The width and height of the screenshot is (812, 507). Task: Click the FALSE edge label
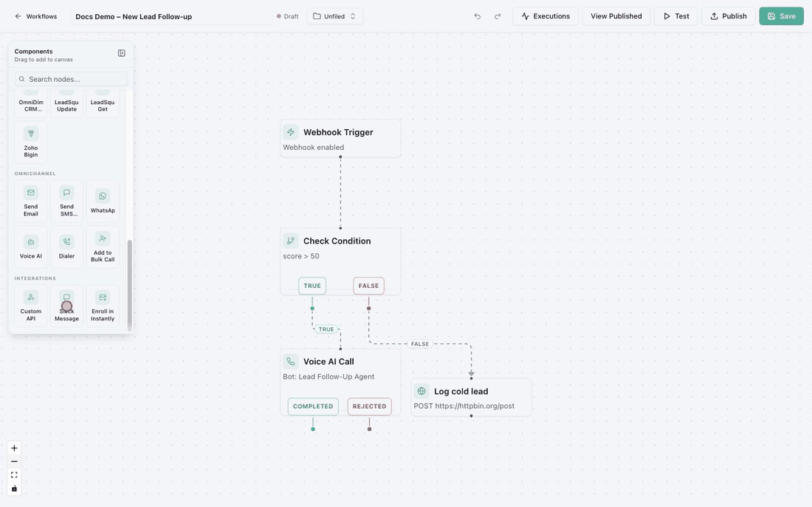coord(420,344)
